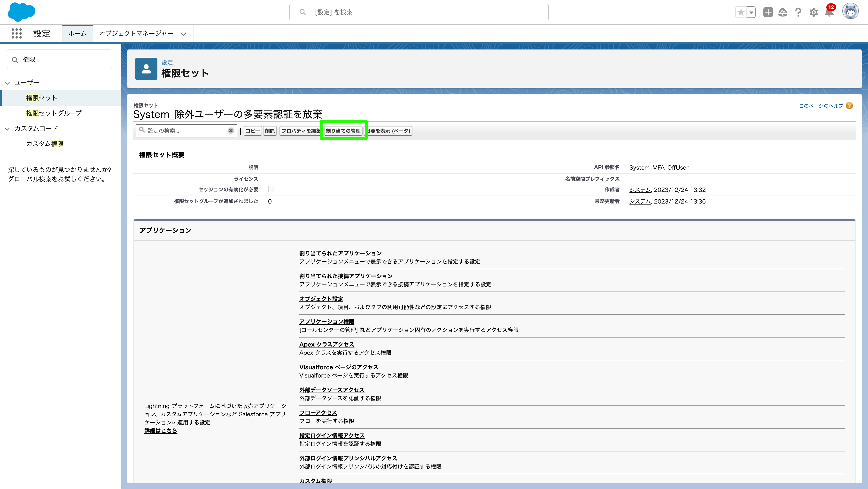This screenshot has width=868, height=489.
Task: Click the Salesforce cloud logo
Action: pyautogui.click(x=21, y=12)
